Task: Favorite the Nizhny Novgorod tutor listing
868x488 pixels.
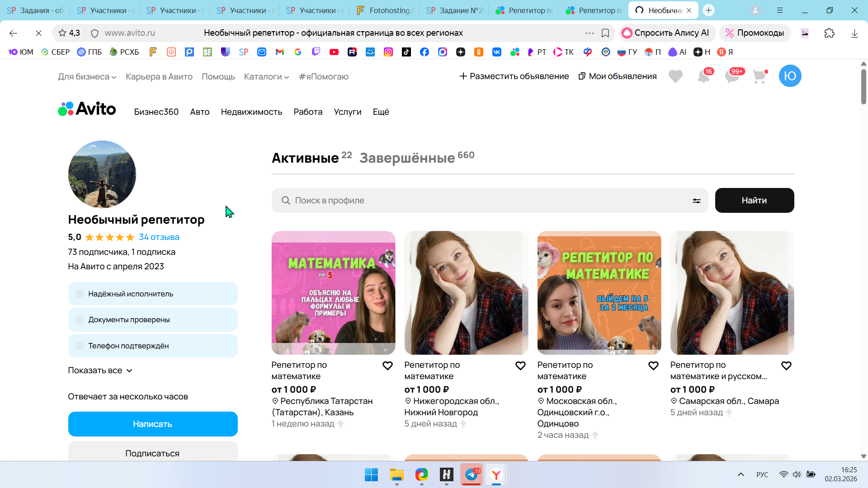Action: [520, 366]
